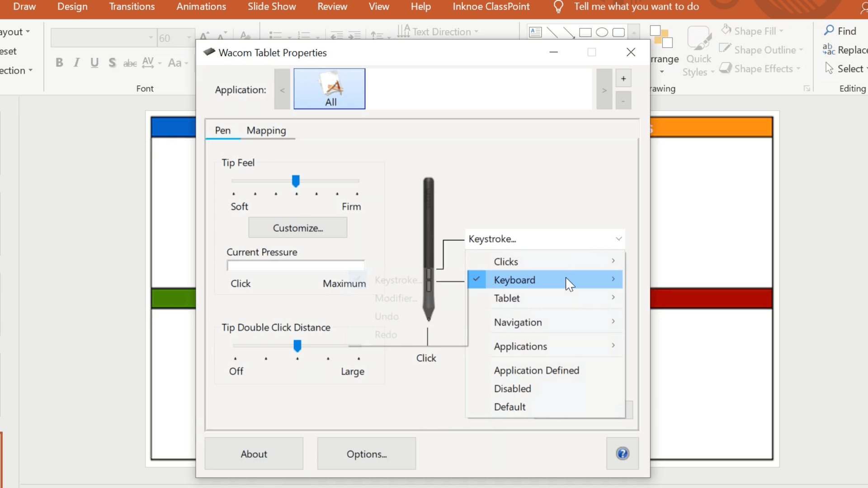Open the View ribbon tab
The height and width of the screenshot is (488, 868).
(378, 7)
